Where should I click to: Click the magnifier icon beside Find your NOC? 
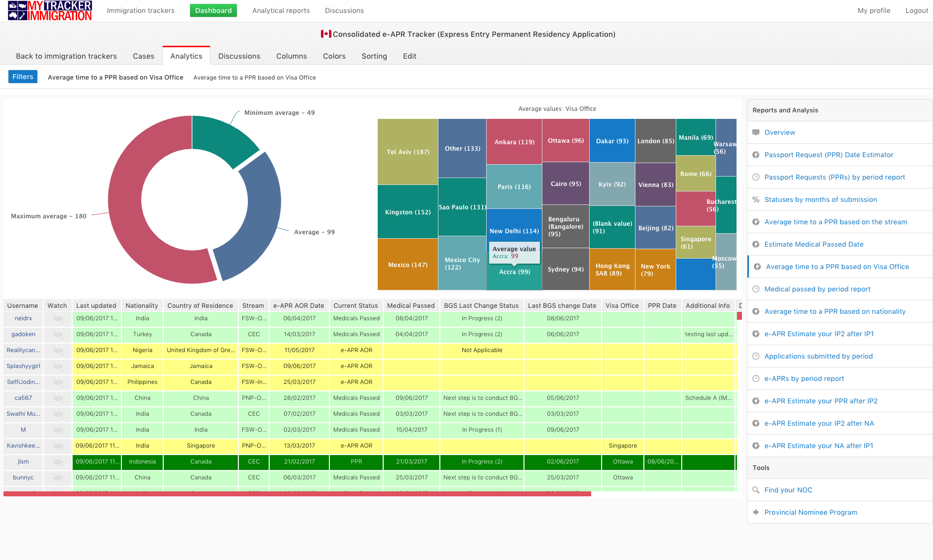pos(756,490)
